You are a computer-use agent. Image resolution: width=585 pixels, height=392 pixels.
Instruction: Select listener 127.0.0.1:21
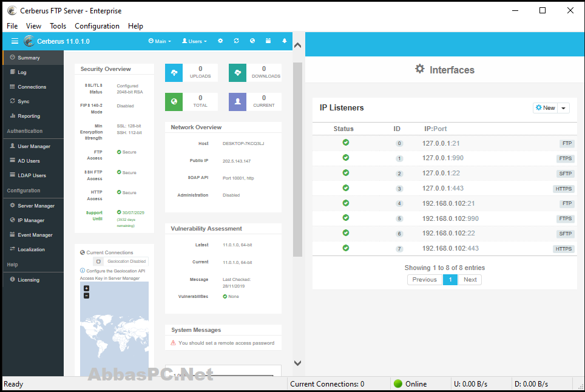[x=445, y=143]
